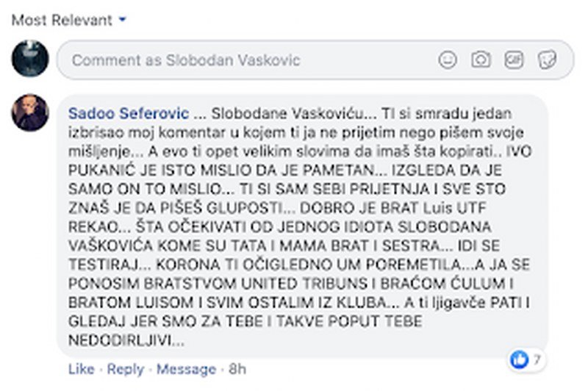Reply to Sadoo Seferovic's comment
The image size is (588, 391).
[126, 369]
